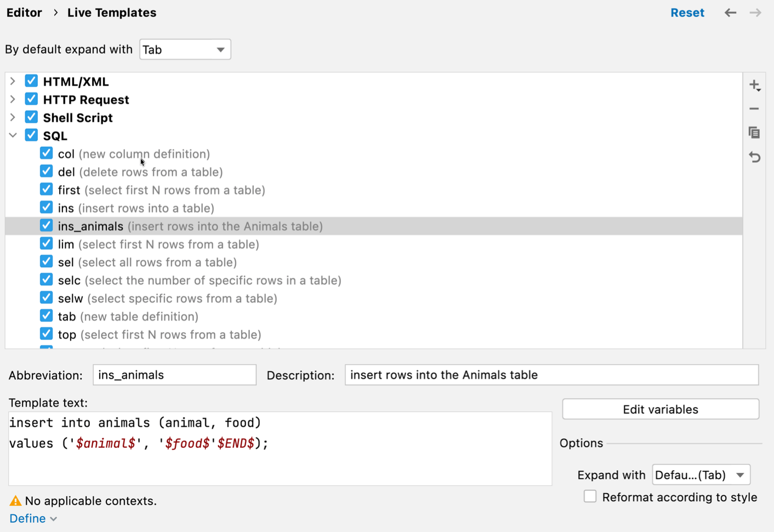774x532 pixels.
Task: Uncheck the Shell Script group checkbox
Action: click(x=31, y=117)
